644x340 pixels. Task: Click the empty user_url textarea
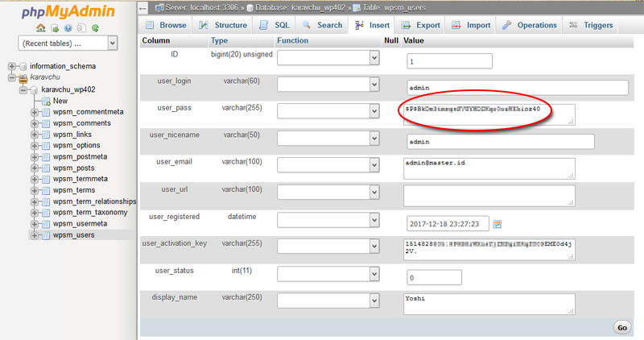(x=489, y=196)
